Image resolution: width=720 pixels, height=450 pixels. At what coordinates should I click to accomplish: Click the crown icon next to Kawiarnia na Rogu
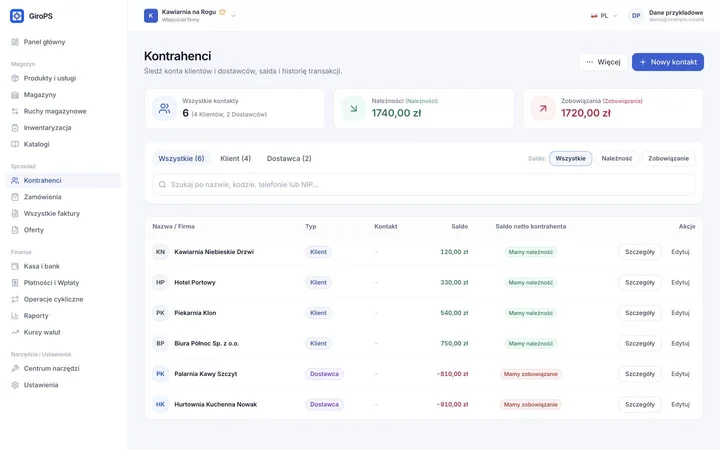click(x=223, y=12)
